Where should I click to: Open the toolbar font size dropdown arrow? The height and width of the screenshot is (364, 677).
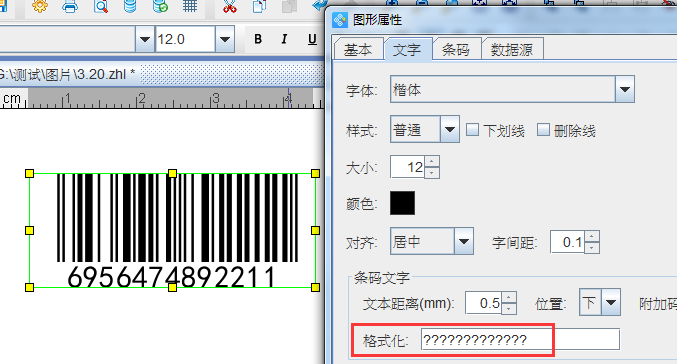click(225, 39)
